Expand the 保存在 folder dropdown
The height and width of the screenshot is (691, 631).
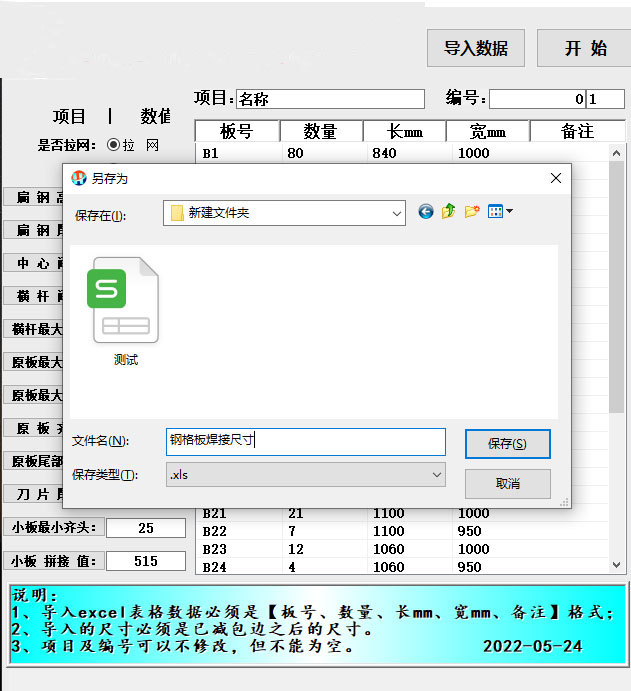[x=397, y=213]
